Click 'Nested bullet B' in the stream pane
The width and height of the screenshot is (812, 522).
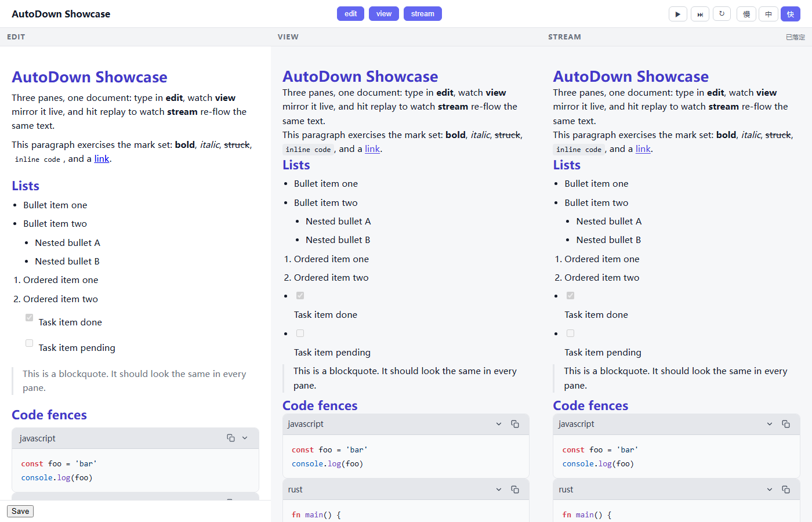[608, 240]
